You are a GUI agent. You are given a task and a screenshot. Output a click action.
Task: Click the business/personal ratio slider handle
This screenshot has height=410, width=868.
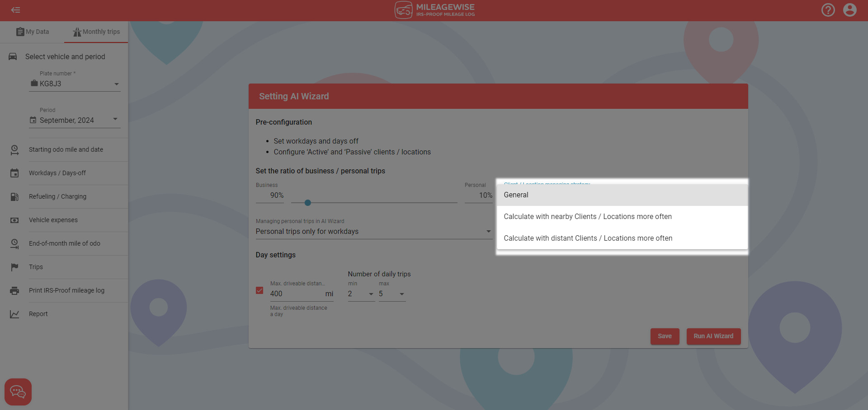click(308, 203)
